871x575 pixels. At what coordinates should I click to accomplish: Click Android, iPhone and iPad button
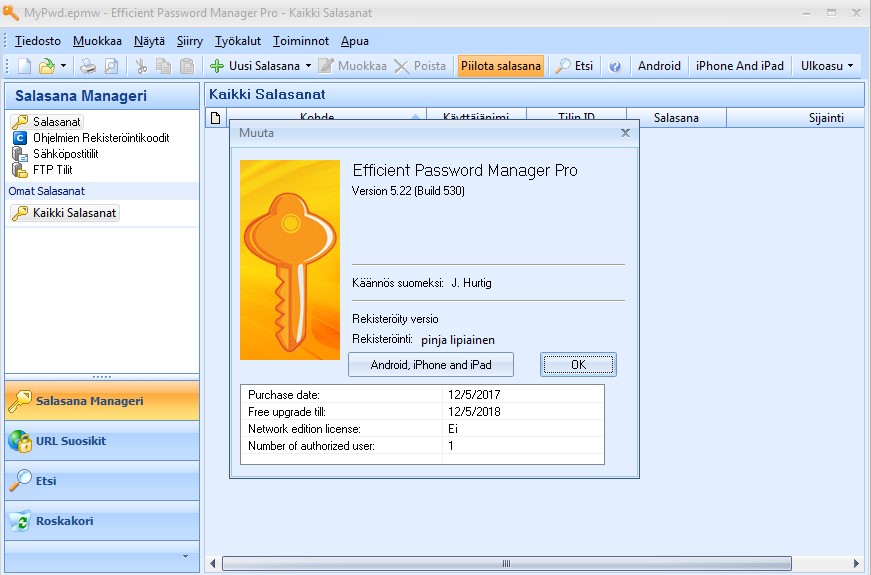pos(431,364)
